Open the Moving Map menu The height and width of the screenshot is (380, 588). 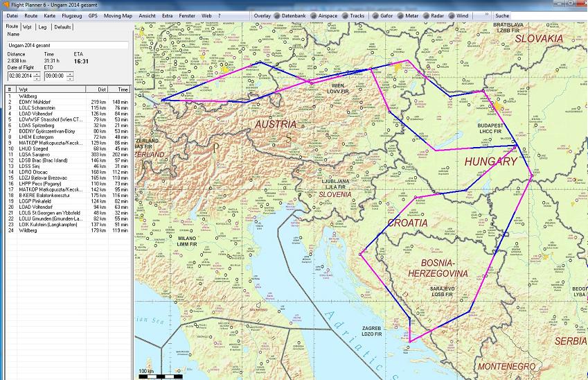tap(118, 15)
